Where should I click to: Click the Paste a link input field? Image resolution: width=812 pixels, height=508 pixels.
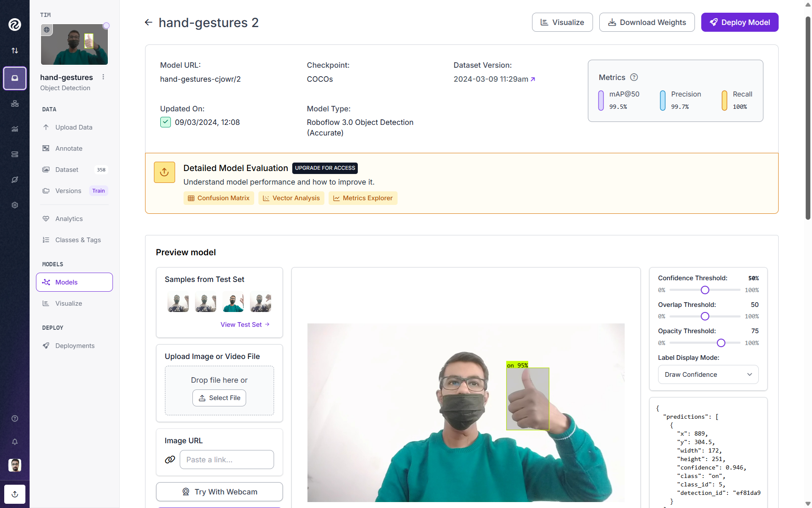(x=227, y=460)
